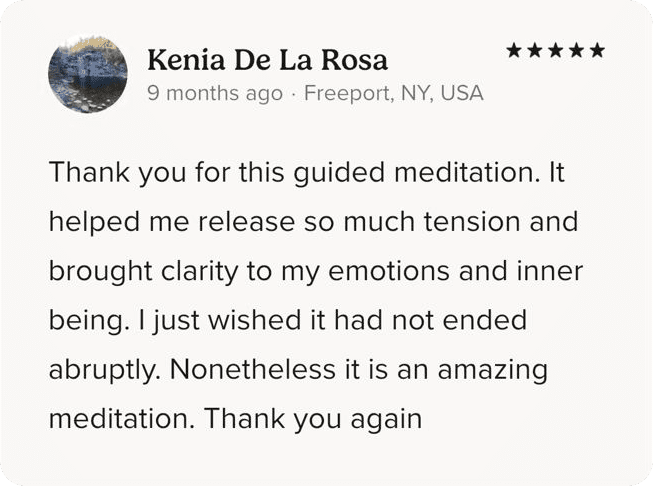
Task: Click the fourth star in the rating
Action: pyautogui.click(x=577, y=50)
